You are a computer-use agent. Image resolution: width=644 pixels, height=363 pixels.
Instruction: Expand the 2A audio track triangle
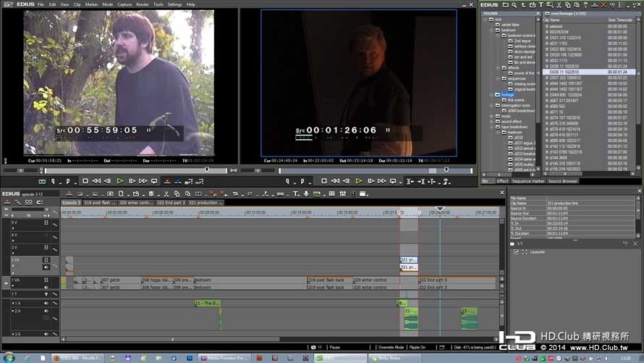point(13,312)
